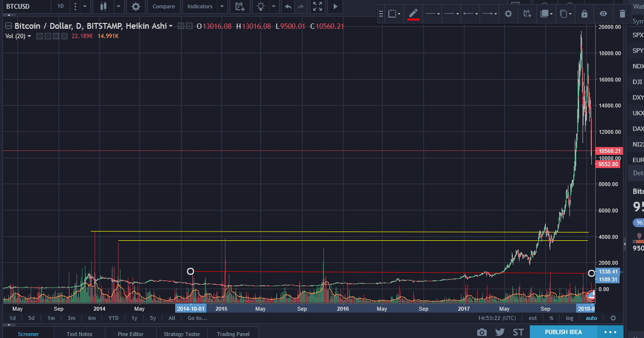Lock the selected drawing

point(584,14)
